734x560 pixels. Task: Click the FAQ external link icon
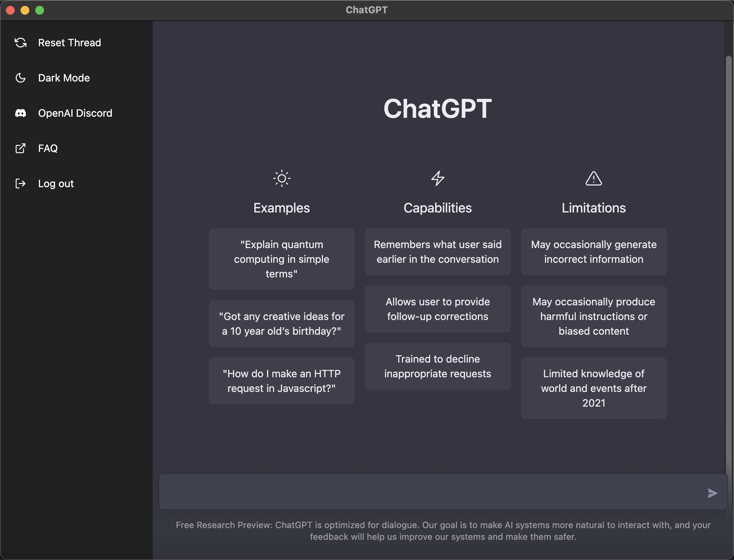[21, 148]
